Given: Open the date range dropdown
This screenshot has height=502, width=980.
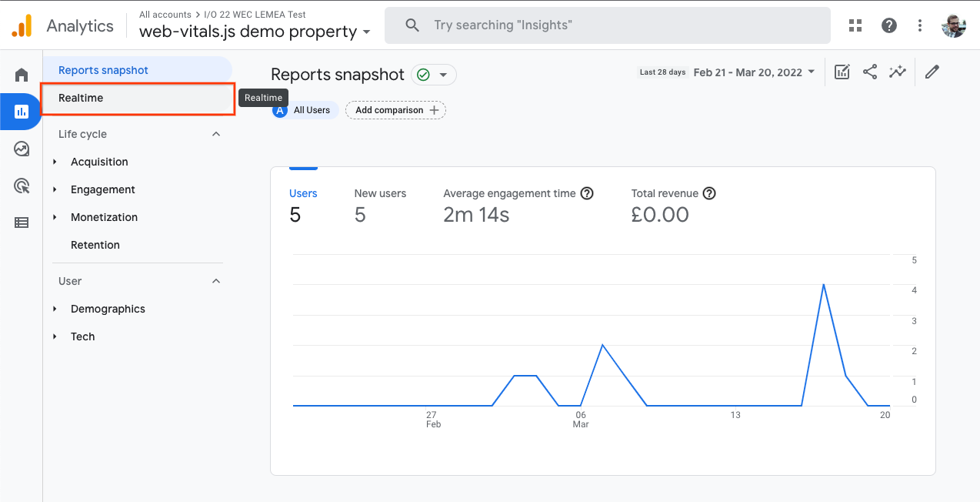Looking at the screenshot, I should pyautogui.click(x=753, y=72).
